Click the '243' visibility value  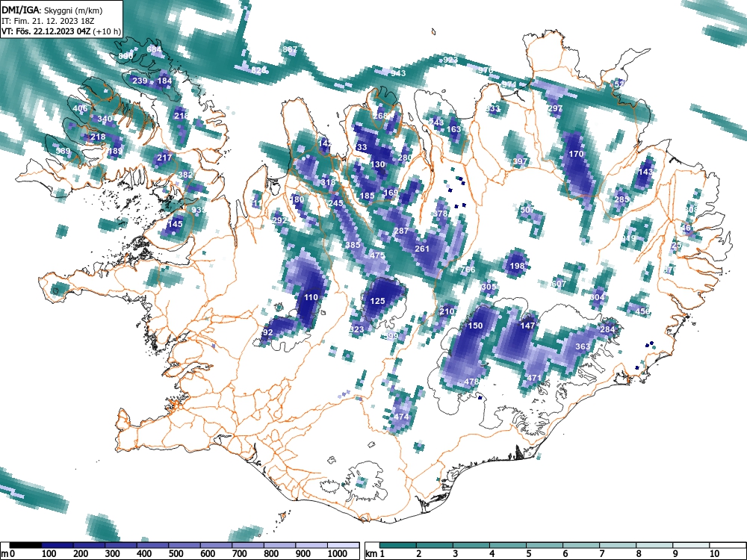click(436, 123)
